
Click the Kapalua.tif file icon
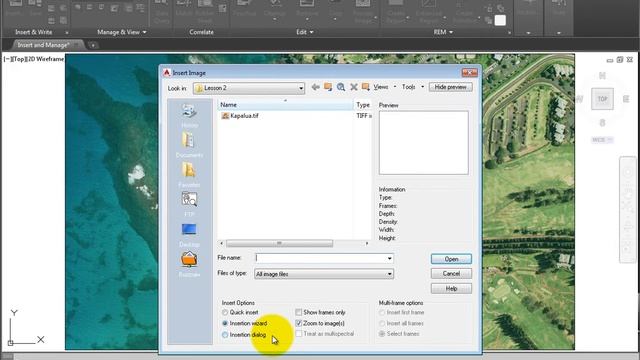(x=225, y=116)
